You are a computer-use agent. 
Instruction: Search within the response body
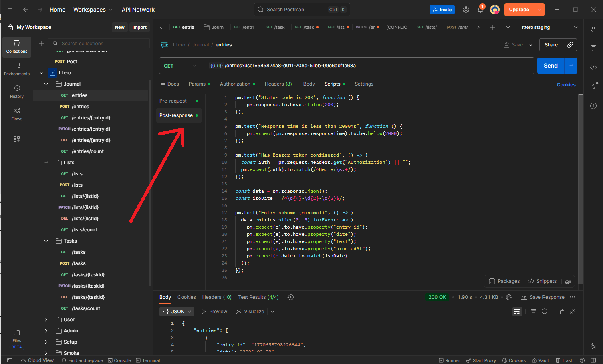(x=545, y=312)
